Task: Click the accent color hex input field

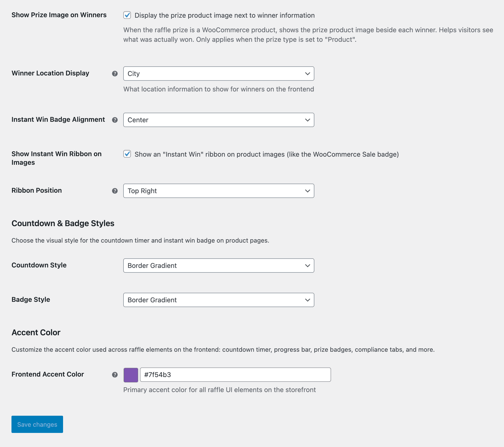Action: pos(235,375)
